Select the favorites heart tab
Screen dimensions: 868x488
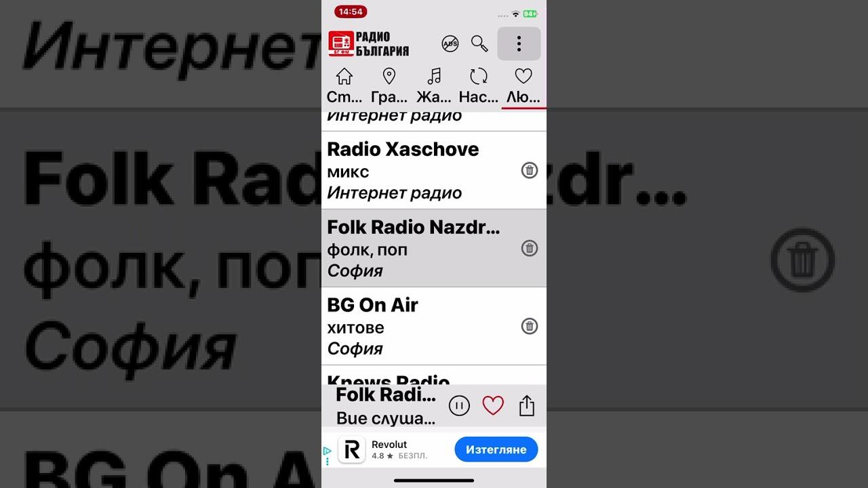tap(524, 86)
